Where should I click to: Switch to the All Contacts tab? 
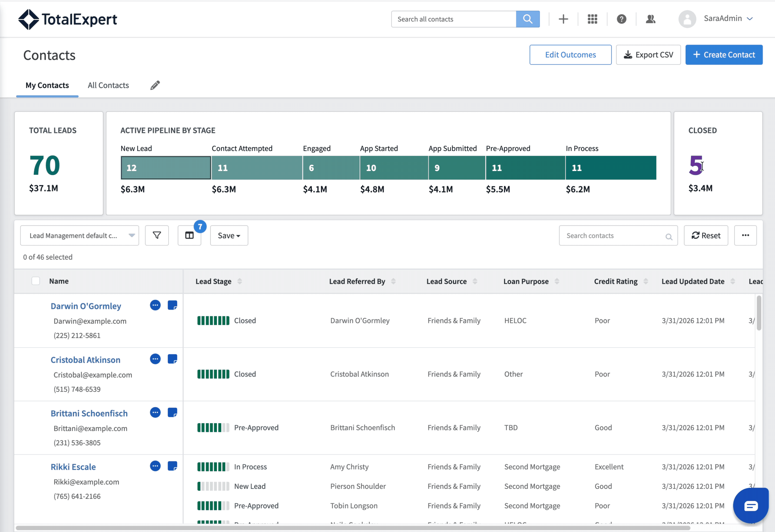coord(108,85)
